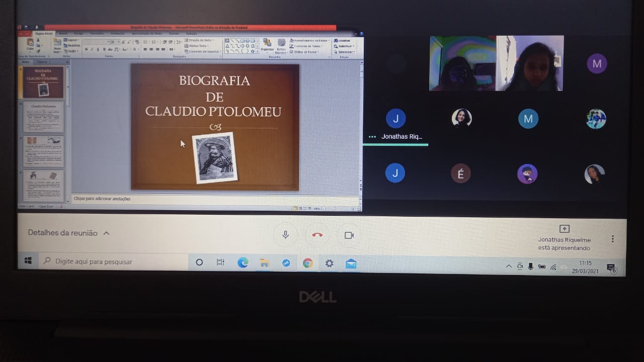The width and height of the screenshot is (644, 362).
Task: Open Contorno da Forma dropdown
Action: [305, 46]
